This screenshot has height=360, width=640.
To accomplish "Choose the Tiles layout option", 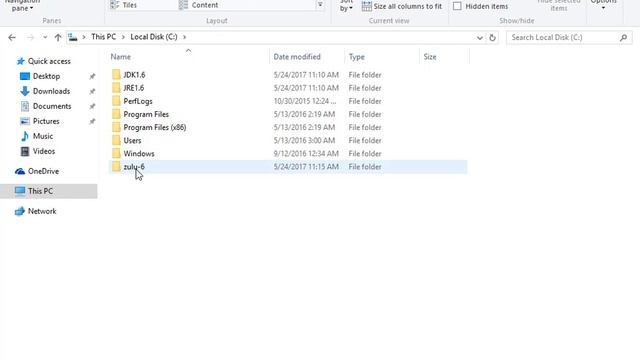I will click(x=124, y=5).
